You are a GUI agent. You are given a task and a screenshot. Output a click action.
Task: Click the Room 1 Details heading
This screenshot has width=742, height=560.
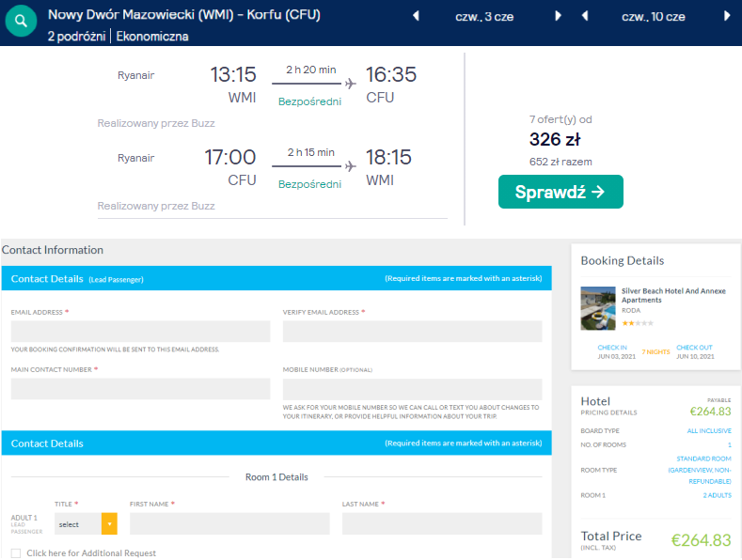(276, 477)
